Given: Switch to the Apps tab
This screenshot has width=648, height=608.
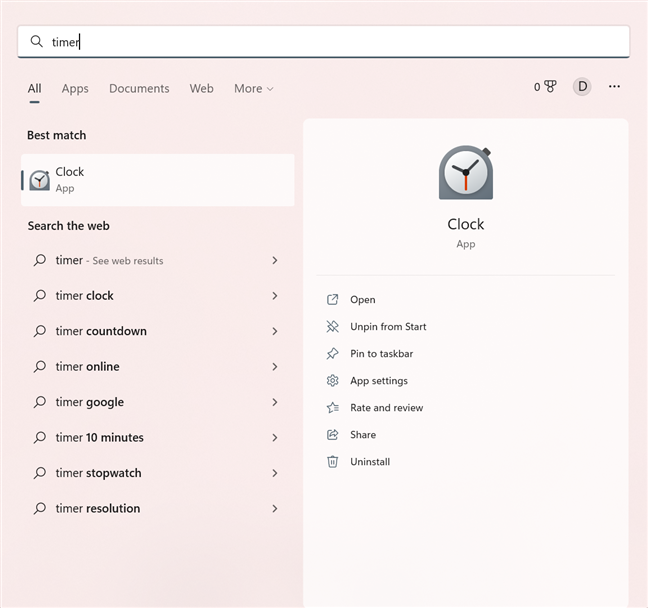Looking at the screenshot, I should (x=75, y=88).
